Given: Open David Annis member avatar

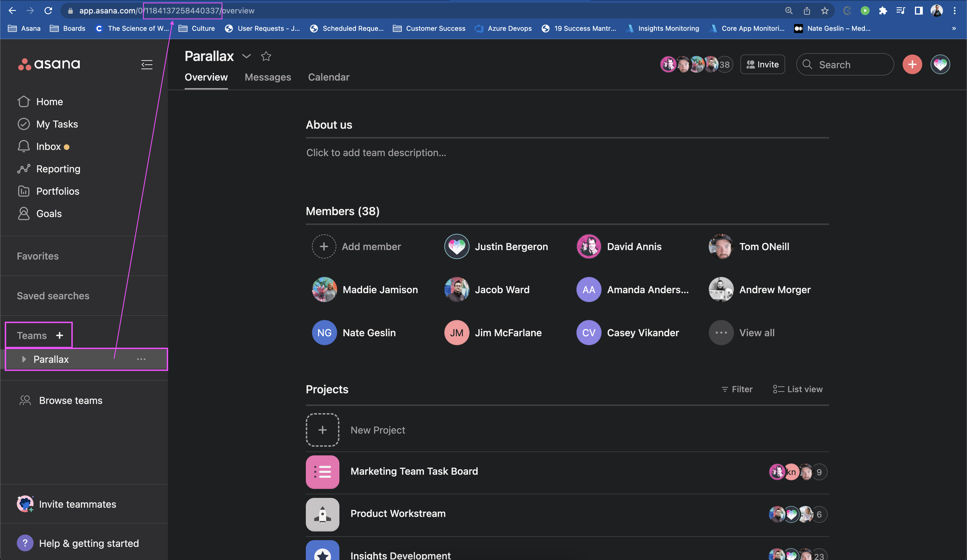Looking at the screenshot, I should tap(589, 246).
